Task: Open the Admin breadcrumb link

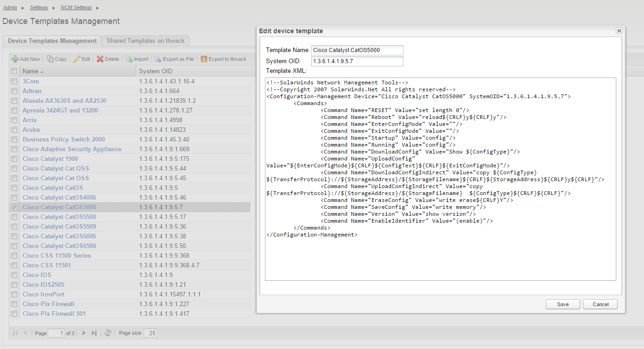Action: pyautogui.click(x=10, y=8)
